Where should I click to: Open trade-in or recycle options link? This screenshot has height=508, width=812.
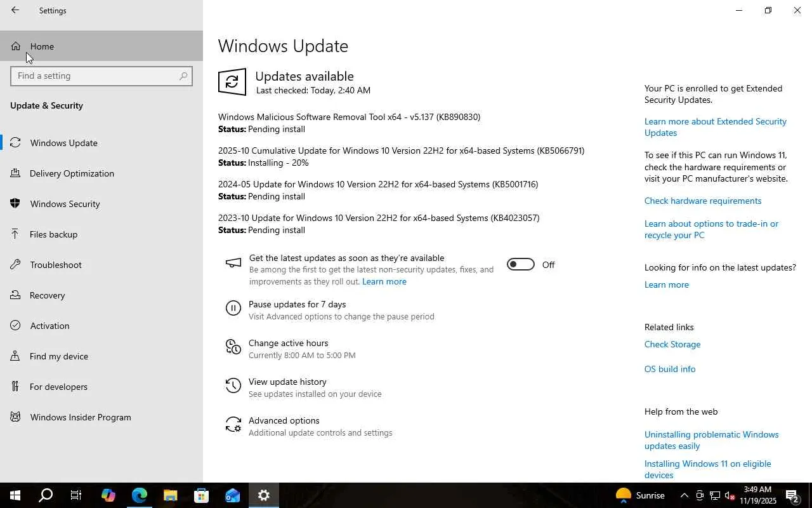pyautogui.click(x=711, y=229)
